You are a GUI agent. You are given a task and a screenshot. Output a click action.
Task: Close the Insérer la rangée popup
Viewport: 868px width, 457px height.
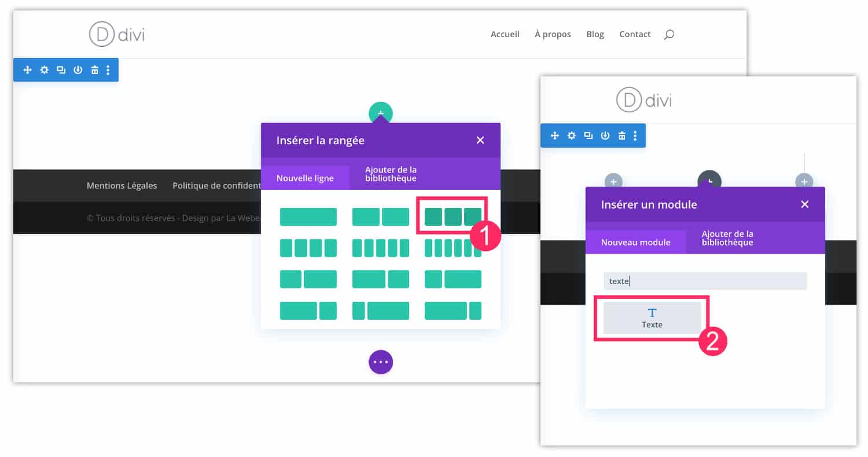(480, 140)
